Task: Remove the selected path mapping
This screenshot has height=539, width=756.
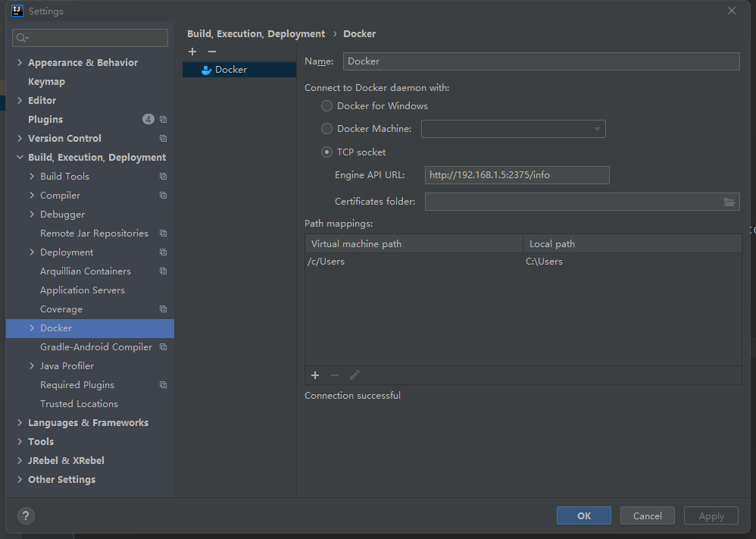Action: pos(335,375)
